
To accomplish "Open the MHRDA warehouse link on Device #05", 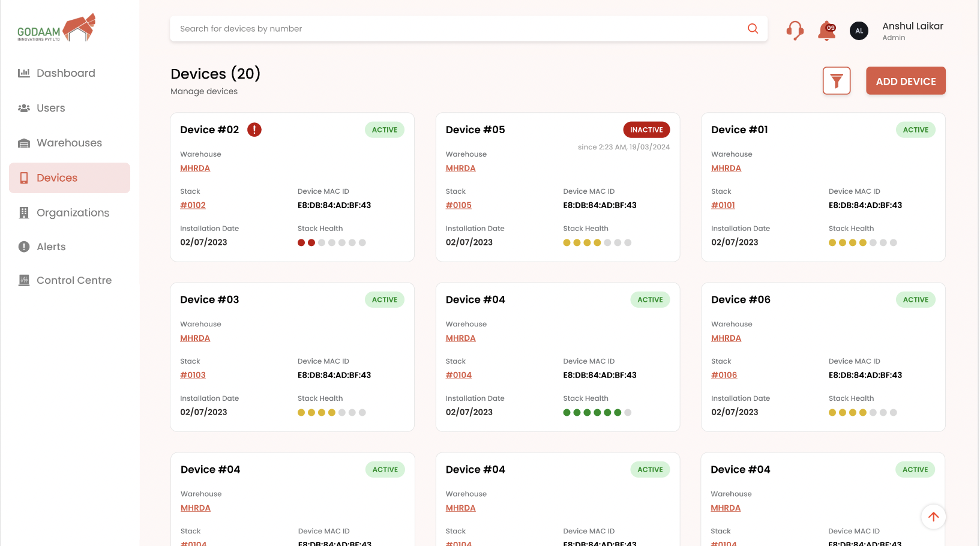I will point(460,168).
